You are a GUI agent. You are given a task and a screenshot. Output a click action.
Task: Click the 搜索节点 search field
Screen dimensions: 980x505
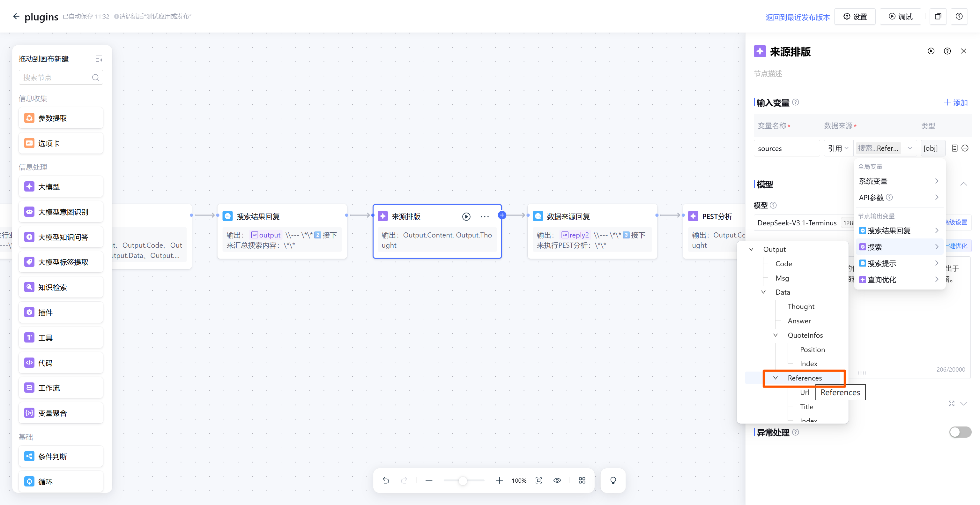57,78
